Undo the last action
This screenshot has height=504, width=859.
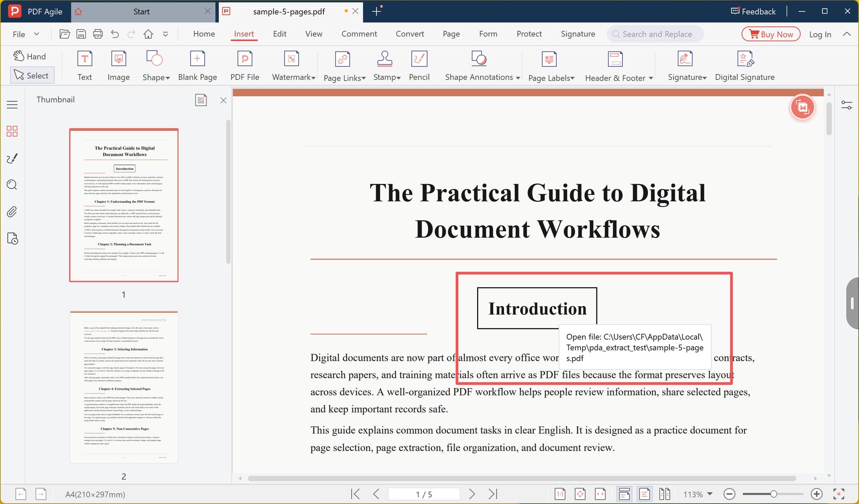[115, 34]
